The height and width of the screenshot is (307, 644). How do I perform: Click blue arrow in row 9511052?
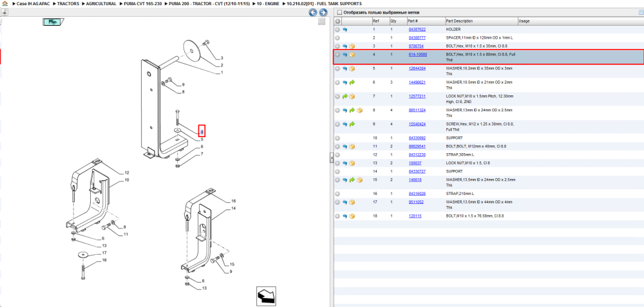tap(345, 202)
